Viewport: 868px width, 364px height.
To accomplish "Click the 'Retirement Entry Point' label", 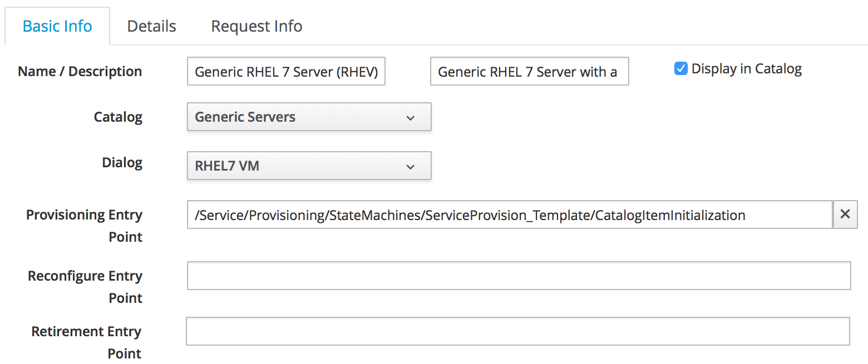I will click(x=86, y=342).
